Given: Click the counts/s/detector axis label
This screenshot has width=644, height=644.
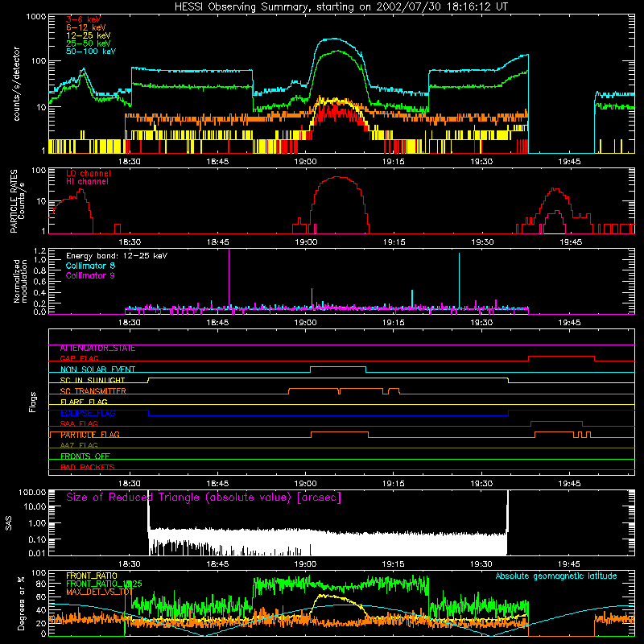Looking at the screenshot, I should click(17, 84).
